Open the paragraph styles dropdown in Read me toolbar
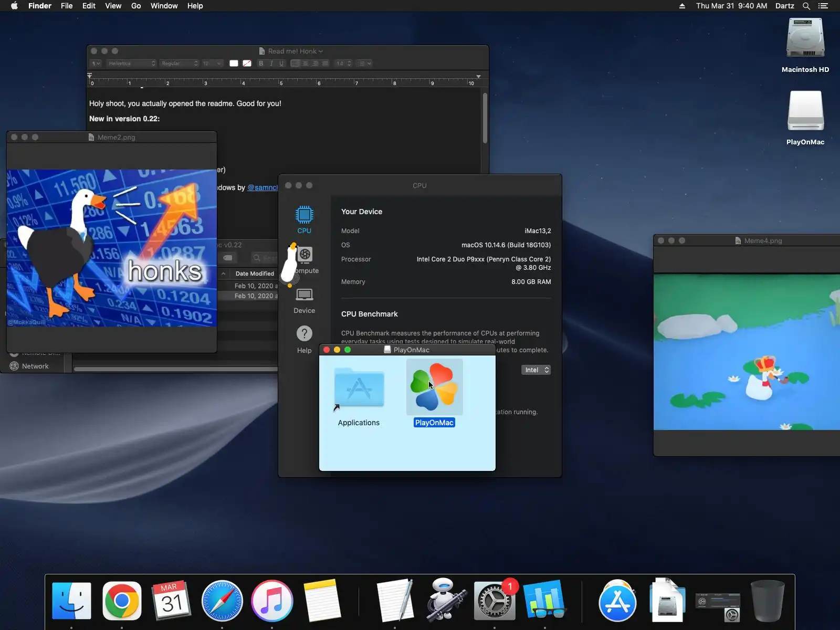This screenshot has width=840, height=630. click(96, 64)
